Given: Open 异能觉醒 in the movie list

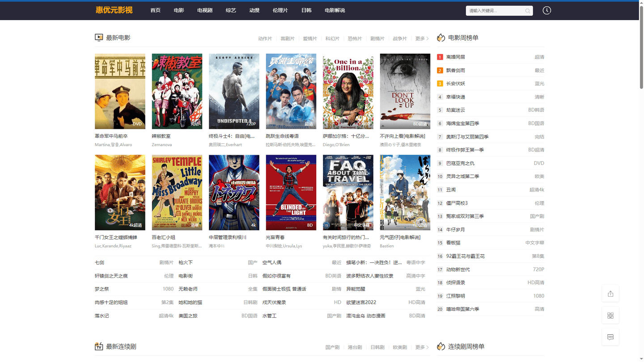Looking at the screenshot, I should [x=356, y=289].
